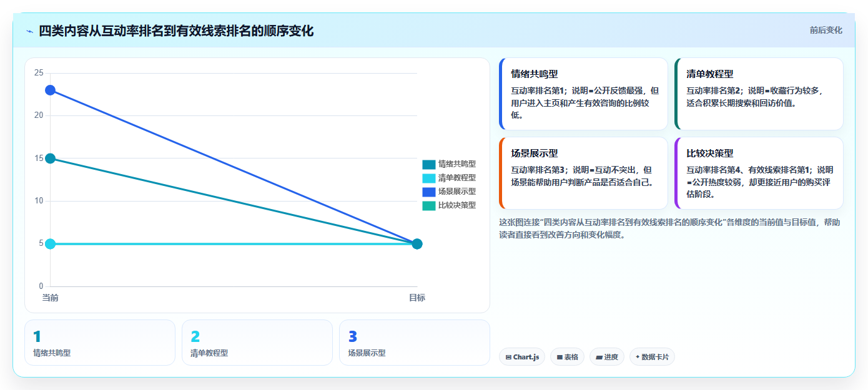Click the data point at value 23
The width and height of the screenshot is (868, 390).
50,90
